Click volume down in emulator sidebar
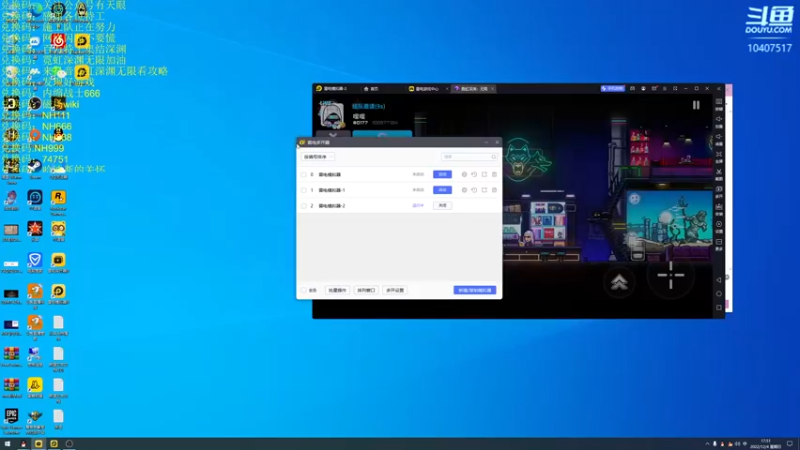Viewport: 800px width, 450px height. point(718,138)
